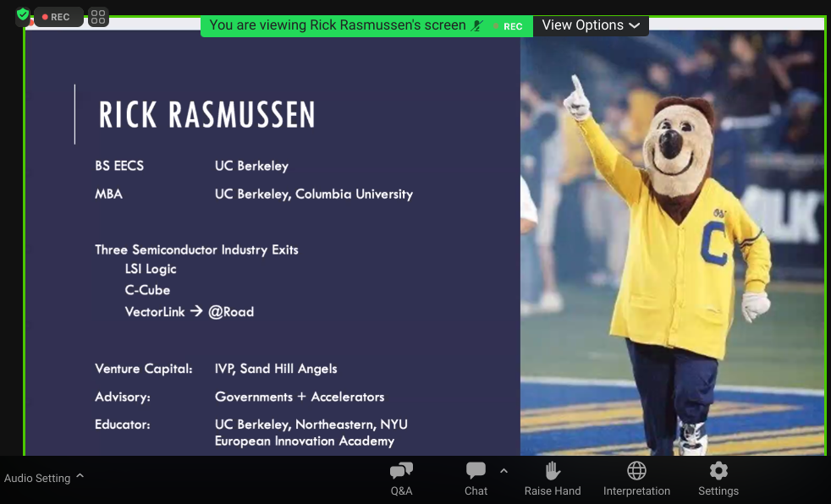Click the "You are viewing Rick Rasmussen's screen" banner
This screenshot has height=504, width=831.
tap(337, 25)
